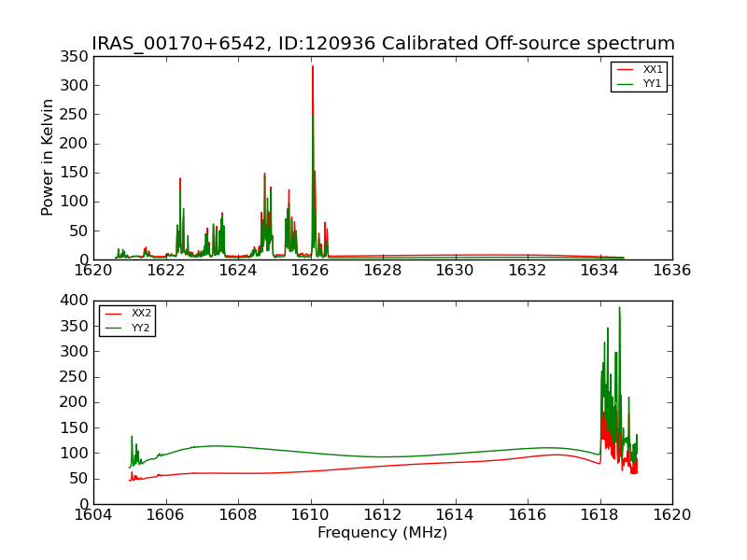Click the 'Power in Kelvin' y-axis label
Screen dimensions: 747x560
(x=47, y=158)
